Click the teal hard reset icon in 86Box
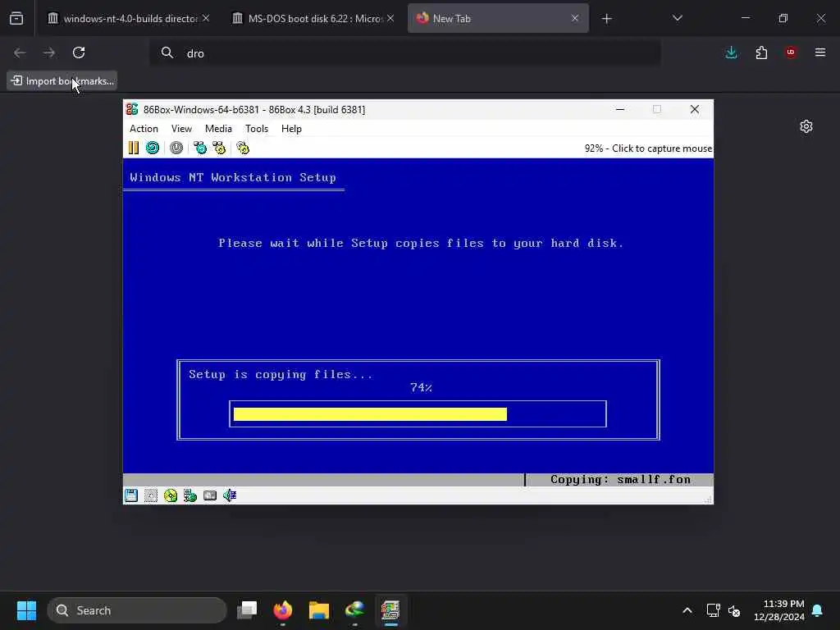 coord(153,148)
